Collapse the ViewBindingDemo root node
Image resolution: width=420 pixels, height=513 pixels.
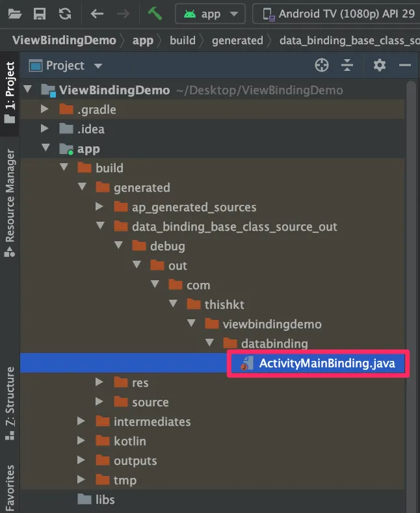pyautogui.click(x=28, y=89)
